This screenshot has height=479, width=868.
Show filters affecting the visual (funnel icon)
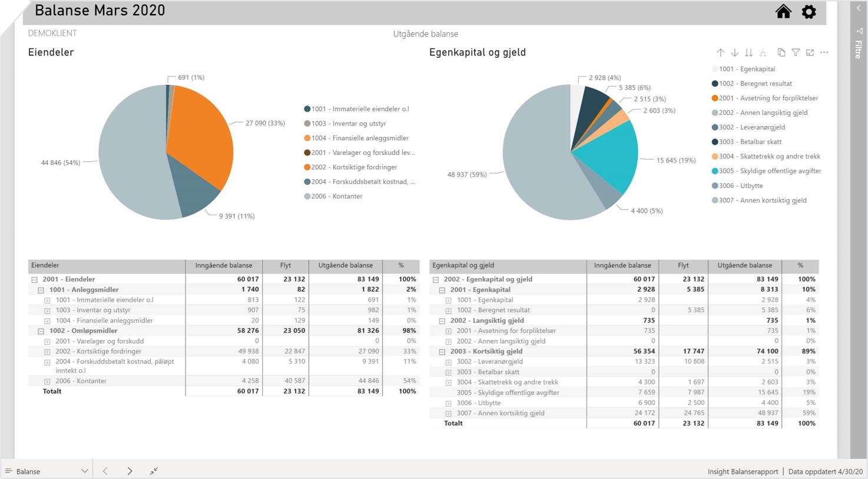tap(796, 53)
